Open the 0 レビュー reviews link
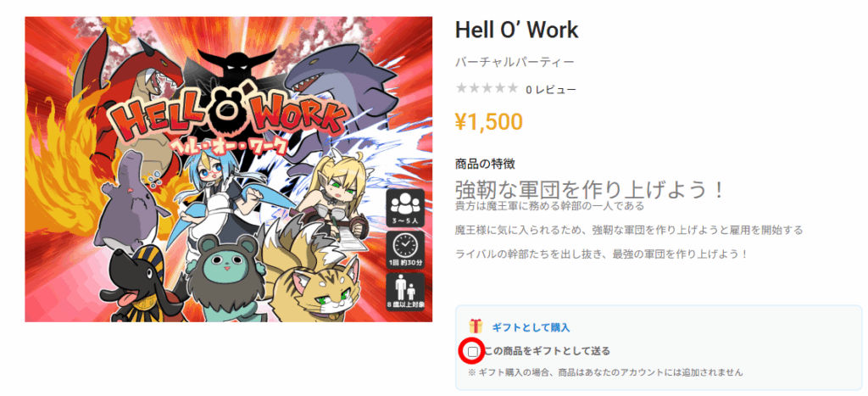Viewport: 868px width, 396px height. click(551, 89)
